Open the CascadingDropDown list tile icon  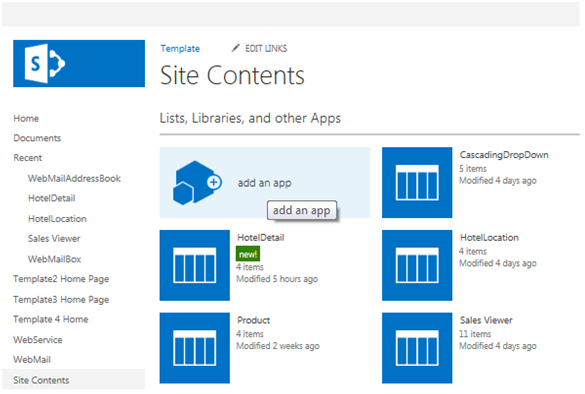click(417, 182)
